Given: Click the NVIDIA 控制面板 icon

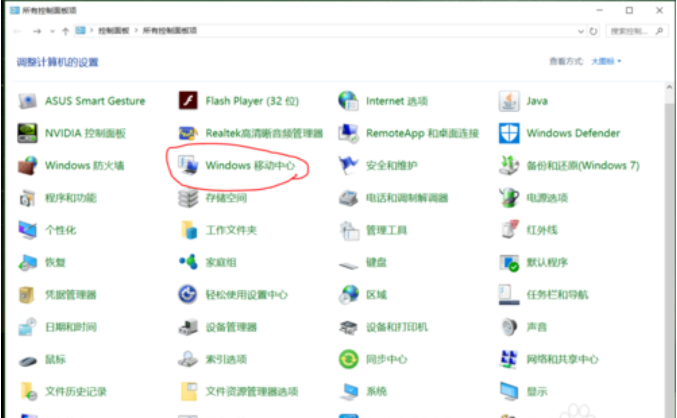Looking at the screenshot, I should click(x=27, y=133).
